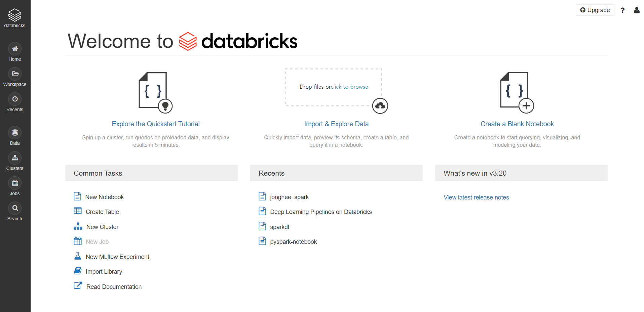
Task: Click the jonghee_spark notebook file icon
Action: coord(262,196)
